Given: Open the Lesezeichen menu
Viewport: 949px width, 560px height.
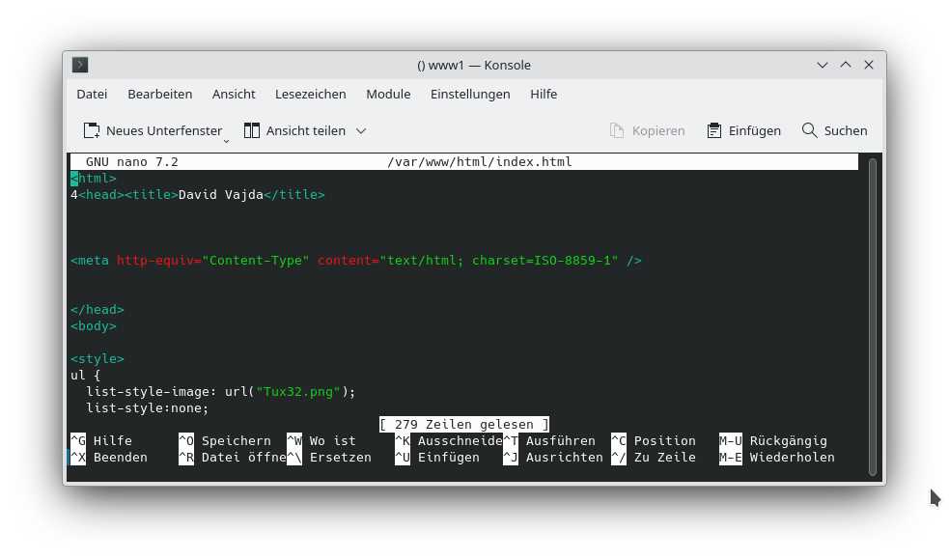Looking at the screenshot, I should coord(310,94).
